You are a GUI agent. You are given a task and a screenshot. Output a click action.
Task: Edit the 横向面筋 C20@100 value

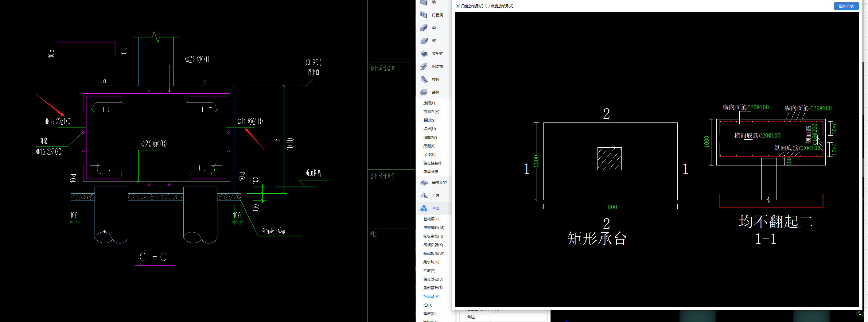pyautogui.click(x=758, y=107)
